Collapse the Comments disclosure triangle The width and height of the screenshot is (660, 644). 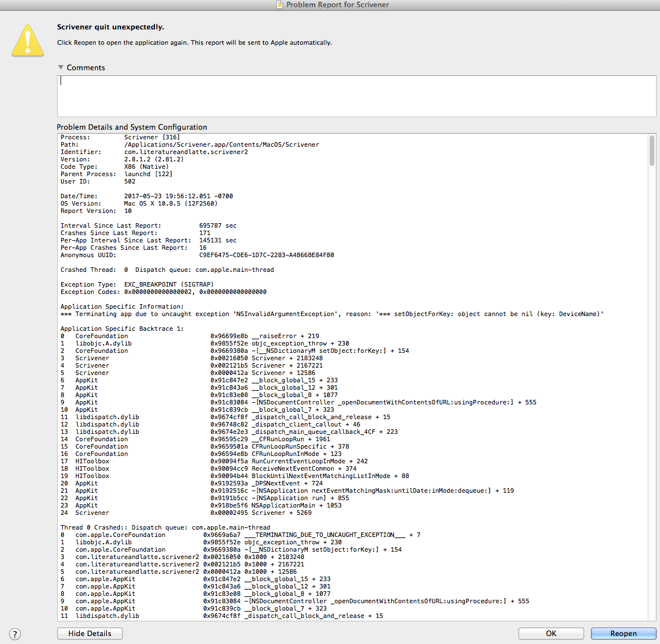(x=61, y=67)
